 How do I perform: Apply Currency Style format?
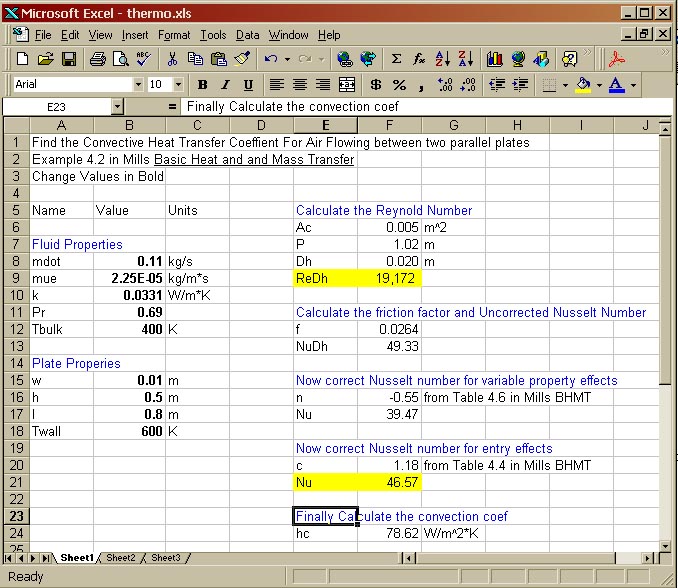(x=375, y=85)
